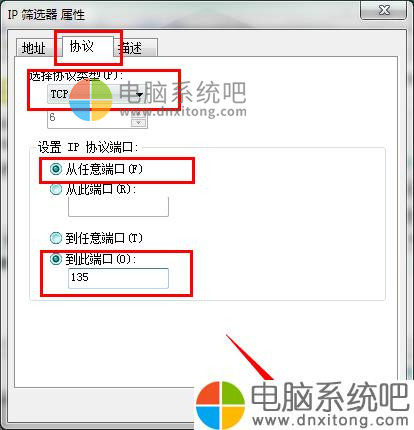414x430 pixels.
Task: Click the IP 筛选器 属性 title bar
Action: 180,13
